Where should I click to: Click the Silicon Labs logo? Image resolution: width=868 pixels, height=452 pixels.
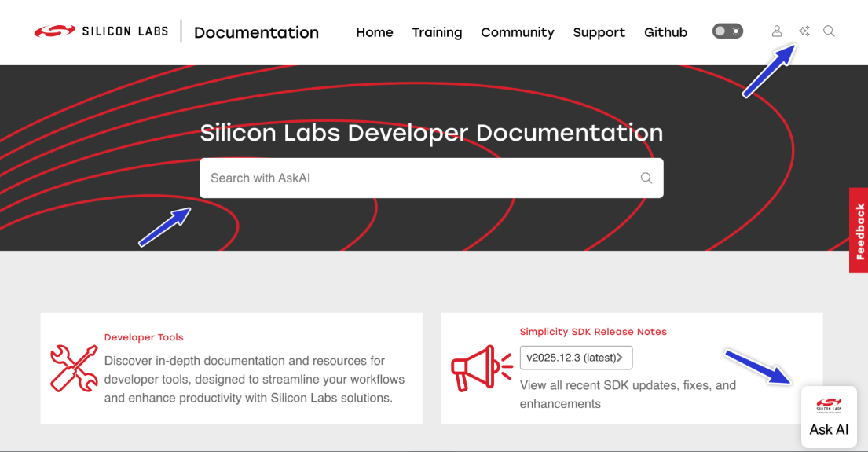pyautogui.click(x=101, y=31)
